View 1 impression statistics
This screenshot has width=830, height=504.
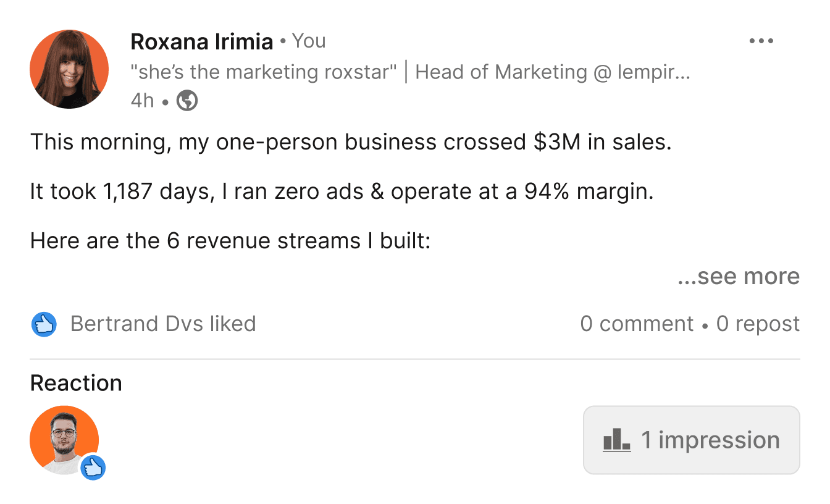tap(690, 439)
